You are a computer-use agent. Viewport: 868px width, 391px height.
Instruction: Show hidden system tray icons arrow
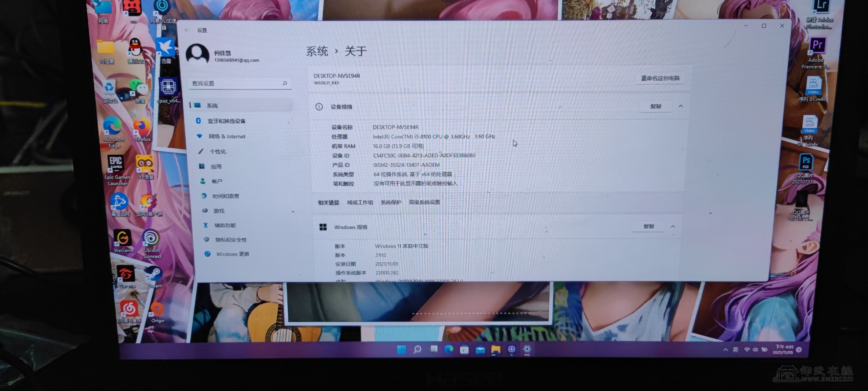tap(725, 350)
